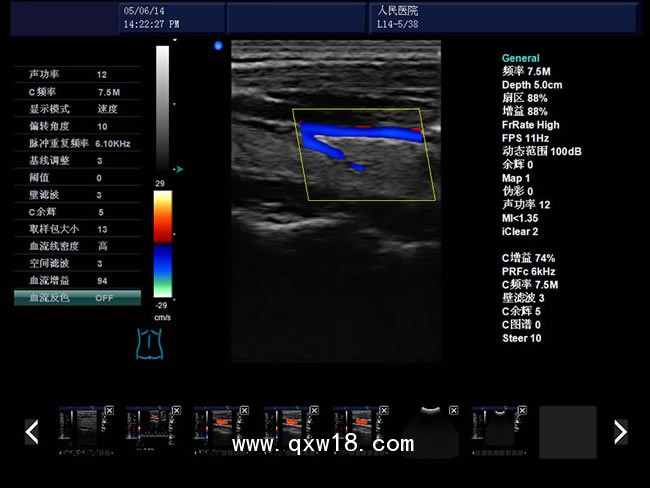Click the blue probe orientation dot

pos(218,45)
